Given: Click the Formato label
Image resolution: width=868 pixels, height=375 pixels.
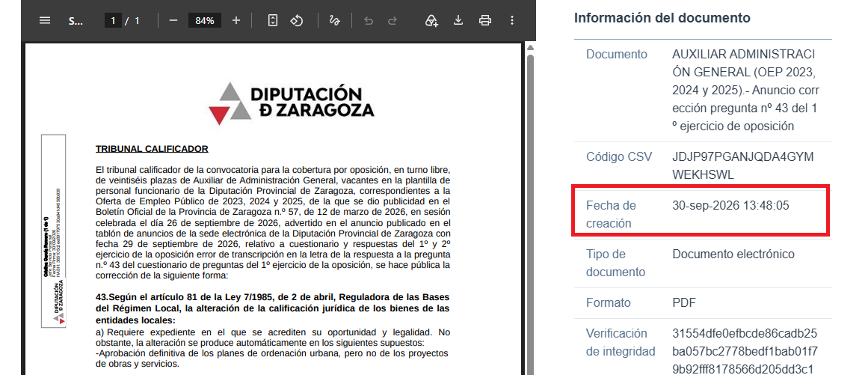Looking at the screenshot, I should click(x=609, y=303).
